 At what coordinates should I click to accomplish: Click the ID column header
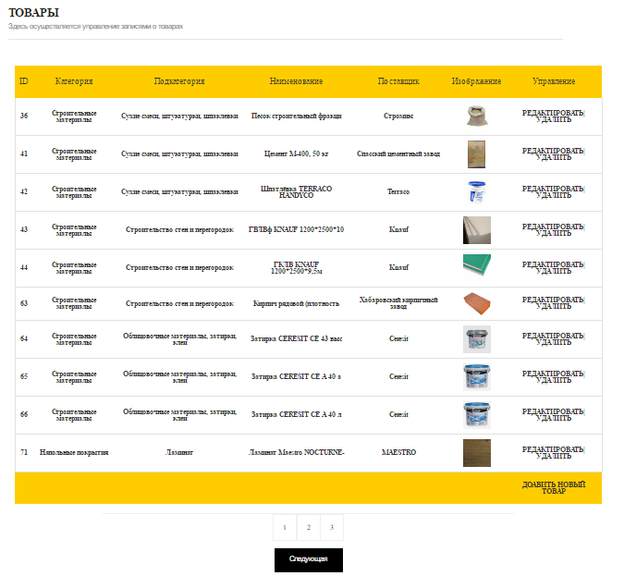click(x=24, y=81)
